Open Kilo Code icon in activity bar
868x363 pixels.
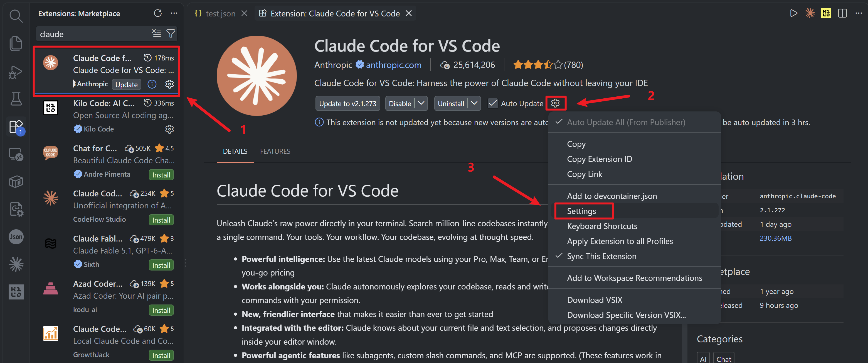point(16,292)
